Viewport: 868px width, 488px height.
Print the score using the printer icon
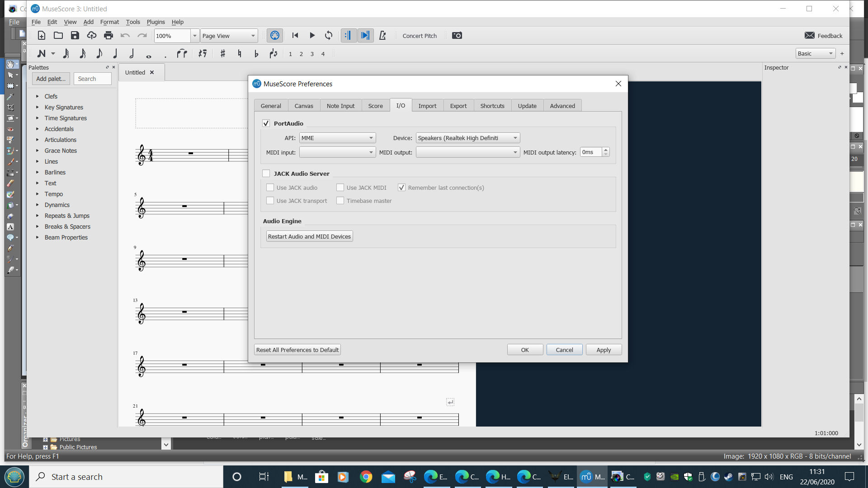pyautogui.click(x=108, y=36)
